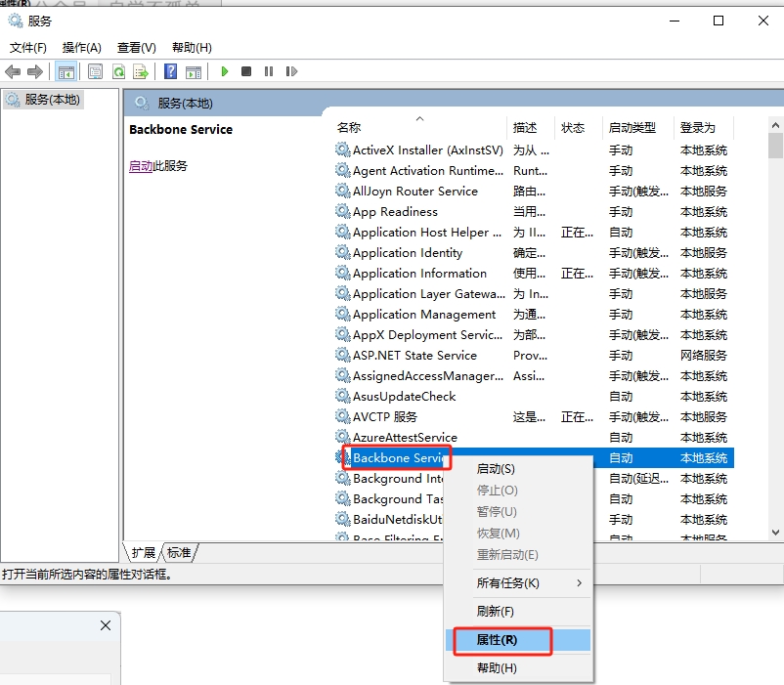Click the green Start Service toolbar button
This screenshot has height=685, width=784.
coord(225,71)
